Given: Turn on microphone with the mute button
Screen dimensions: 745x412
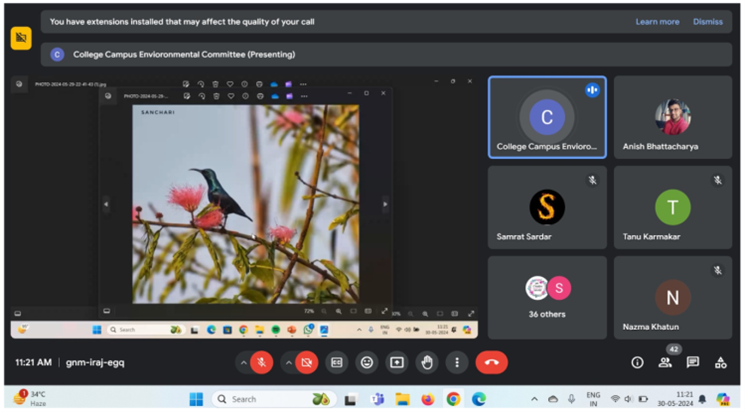Looking at the screenshot, I should coord(261,362).
